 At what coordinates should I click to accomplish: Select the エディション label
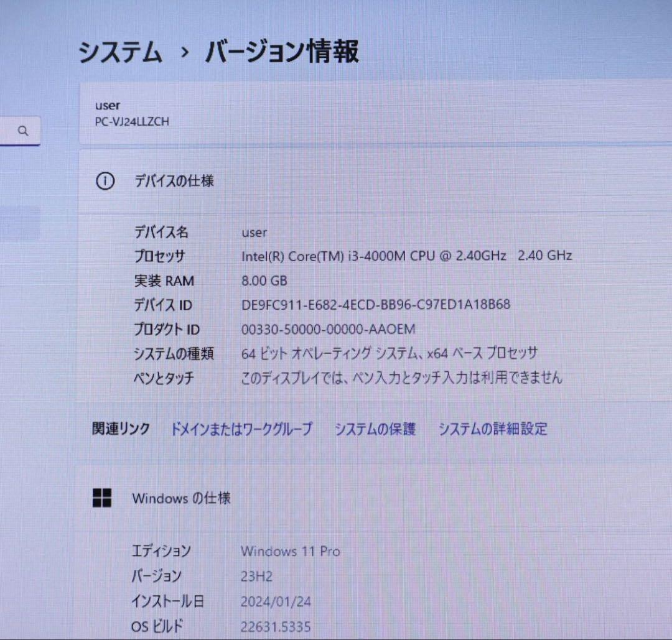coord(161,551)
